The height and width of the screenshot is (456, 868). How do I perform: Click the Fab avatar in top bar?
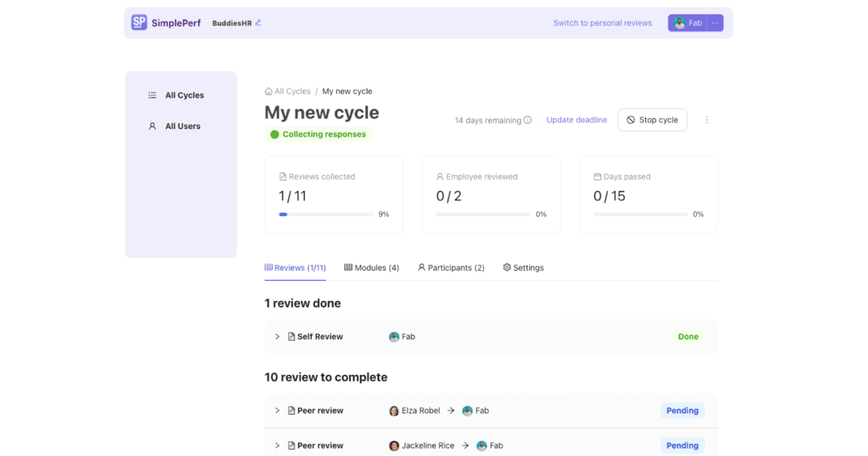click(679, 23)
